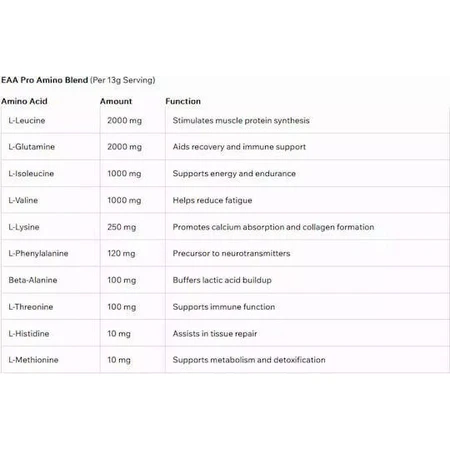This screenshot has height=450, width=450.
Task: Select the 250 mg amount for L-Lysine
Action: (x=122, y=227)
